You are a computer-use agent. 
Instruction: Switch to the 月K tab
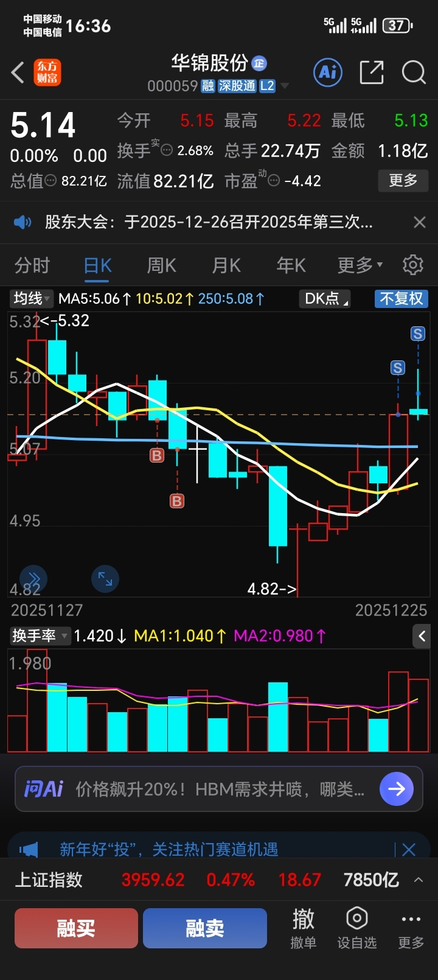tap(226, 265)
